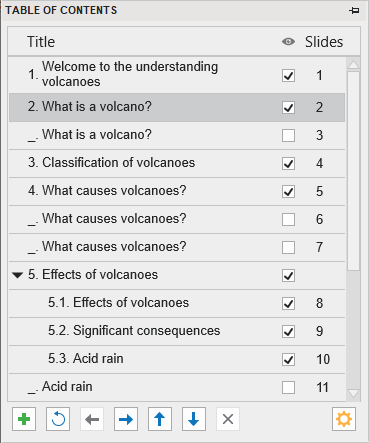Image resolution: width=369 pixels, height=443 pixels.
Task: Click the pin icon in panel header
Action: 354,10
